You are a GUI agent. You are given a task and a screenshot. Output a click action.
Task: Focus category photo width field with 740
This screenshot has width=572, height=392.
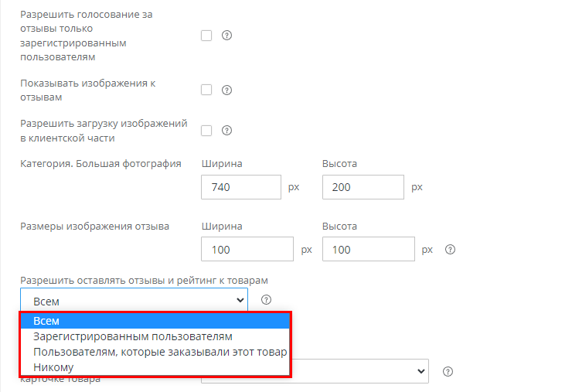pyautogui.click(x=241, y=187)
